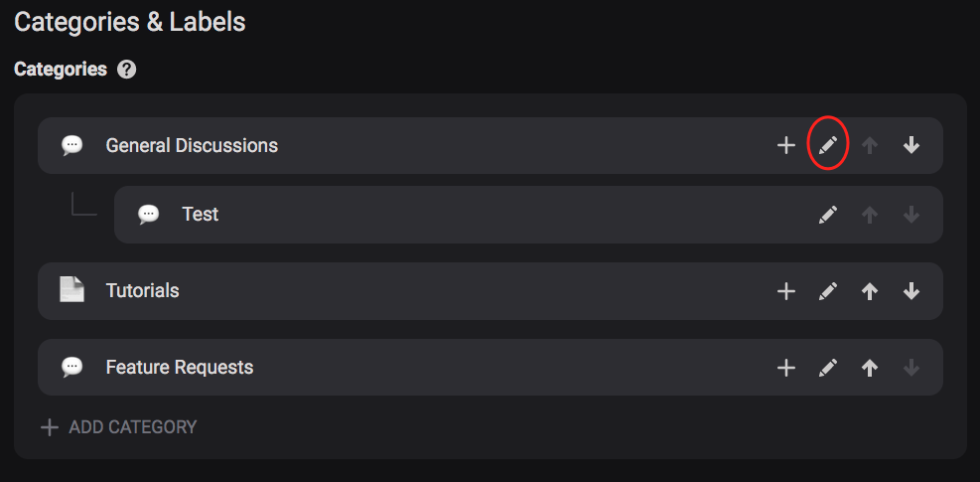
Task: Add subcategory under General Discussions
Action: point(785,146)
